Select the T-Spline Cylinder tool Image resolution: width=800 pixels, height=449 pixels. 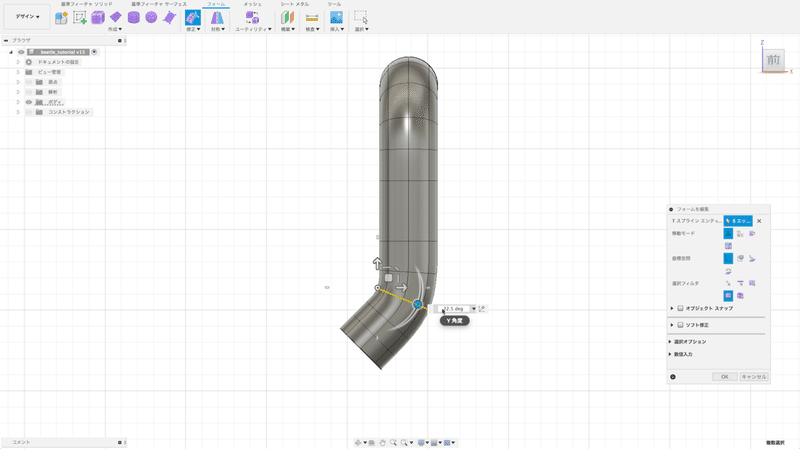(134, 18)
